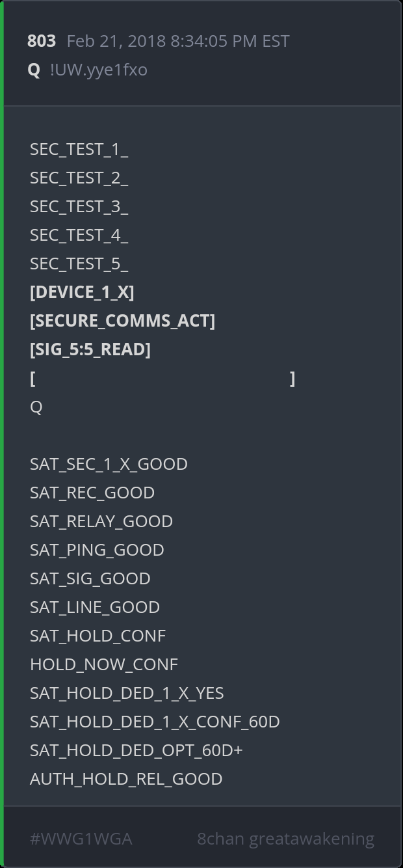This screenshot has height=868, width=403.
Task: Click post number 803
Action: pyautogui.click(x=42, y=41)
